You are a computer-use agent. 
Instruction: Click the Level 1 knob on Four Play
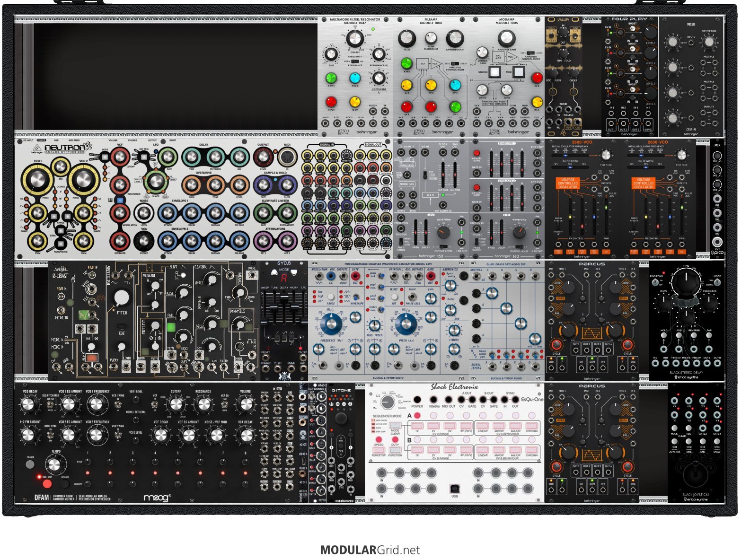(651, 32)
